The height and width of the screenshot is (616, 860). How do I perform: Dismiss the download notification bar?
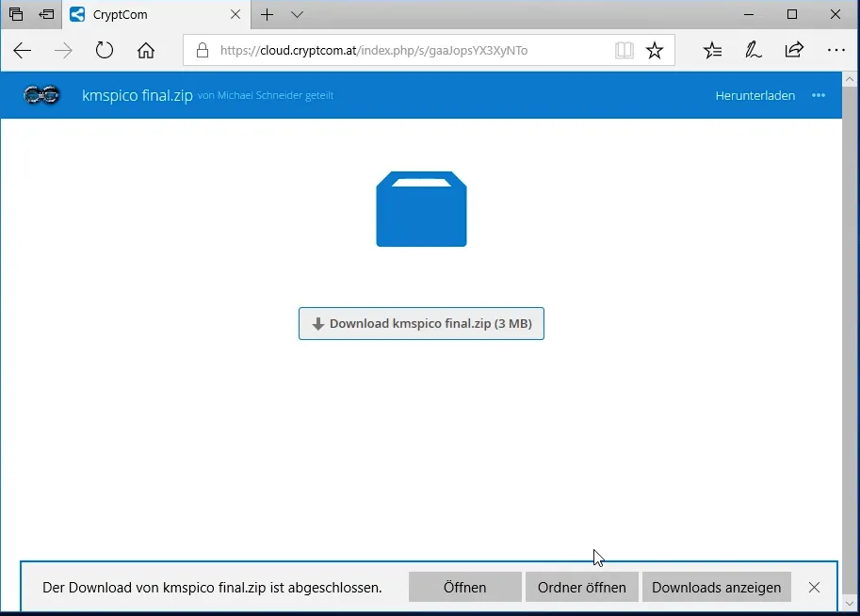coord(814,588)
